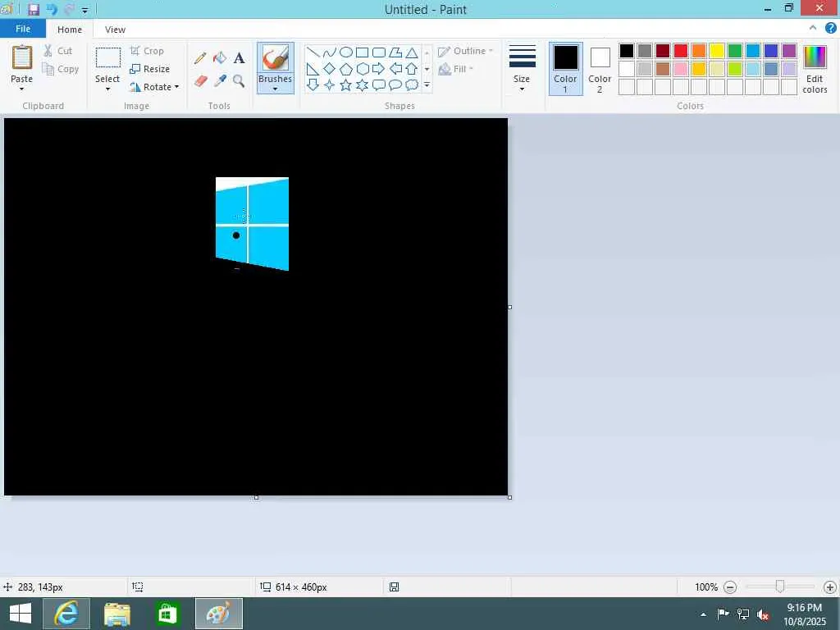Pick the yellow color swatch

[717, 51]
